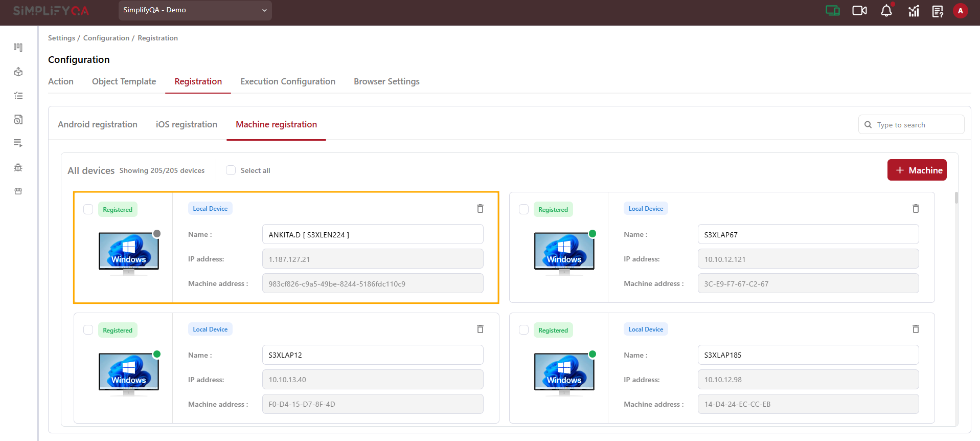Click the Registration breadcrumb
Image resolution: width=980 pixels, height=441 pixels.
(157, 38)
